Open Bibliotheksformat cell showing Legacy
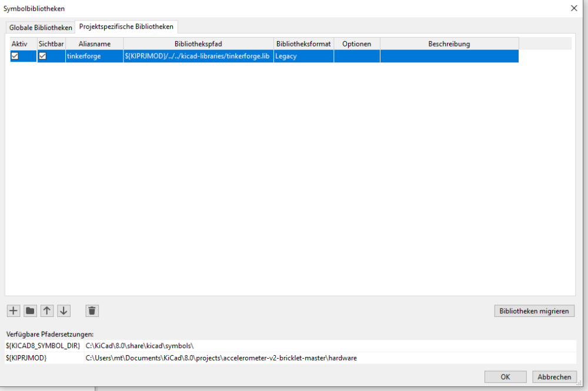 point(303,56)
